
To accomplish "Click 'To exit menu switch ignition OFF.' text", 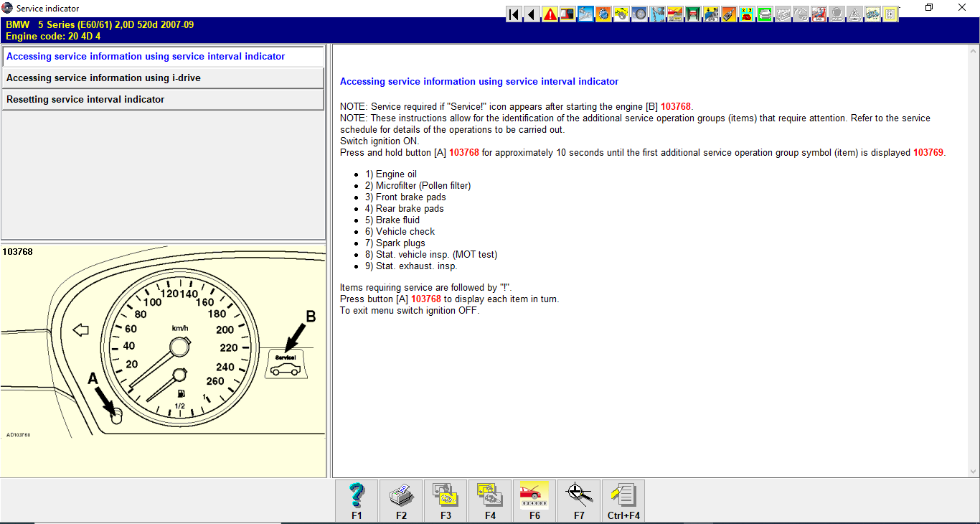I will [x=410, y=311].
